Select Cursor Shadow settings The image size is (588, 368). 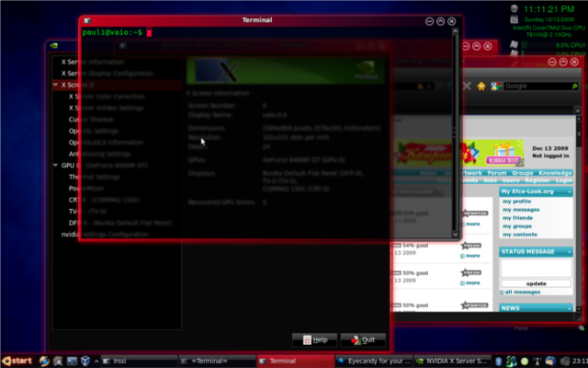pyautogui.click(x=91, y=120)
